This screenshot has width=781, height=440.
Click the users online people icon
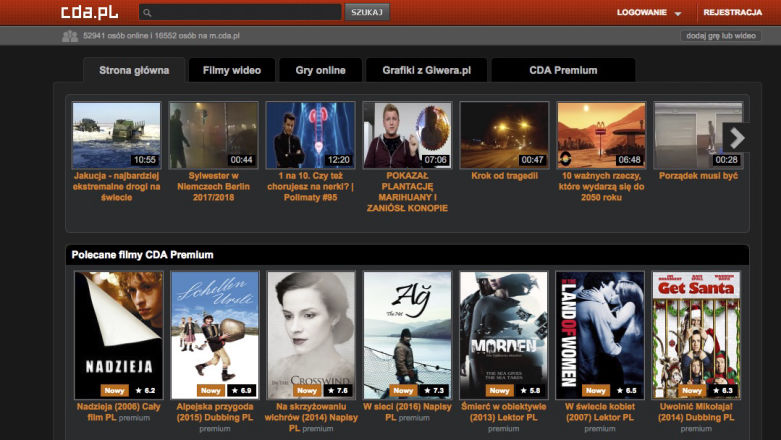point(70,36)
